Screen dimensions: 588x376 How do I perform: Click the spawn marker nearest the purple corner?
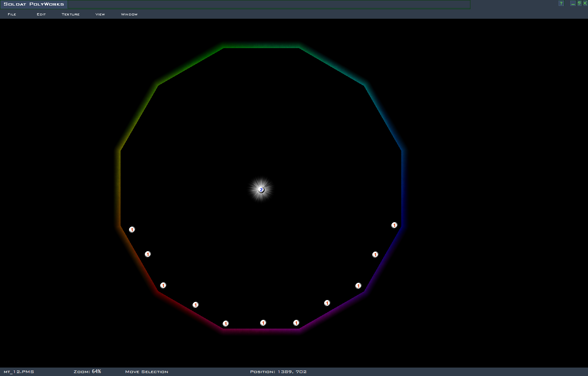pos(358,286)
